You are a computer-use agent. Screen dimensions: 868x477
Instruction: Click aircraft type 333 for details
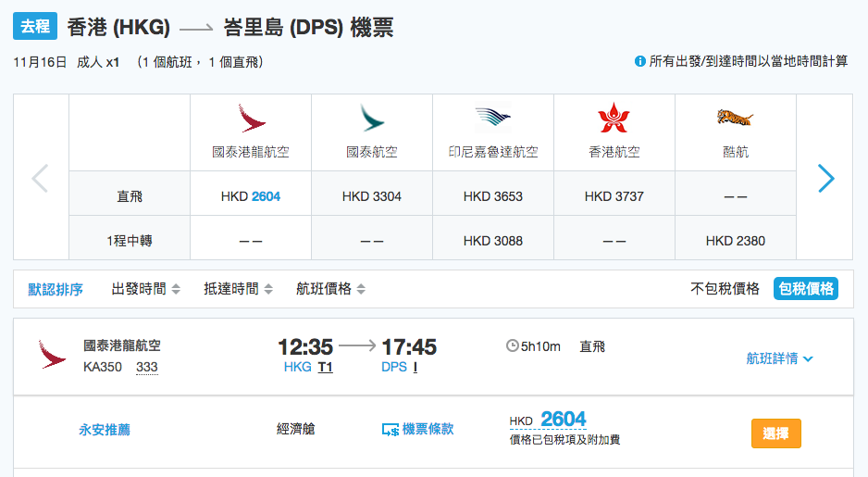(147, 367)
